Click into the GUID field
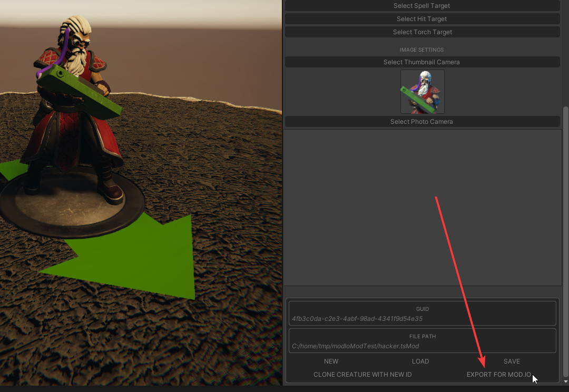The image size is (569, 392). coord(422,318)
